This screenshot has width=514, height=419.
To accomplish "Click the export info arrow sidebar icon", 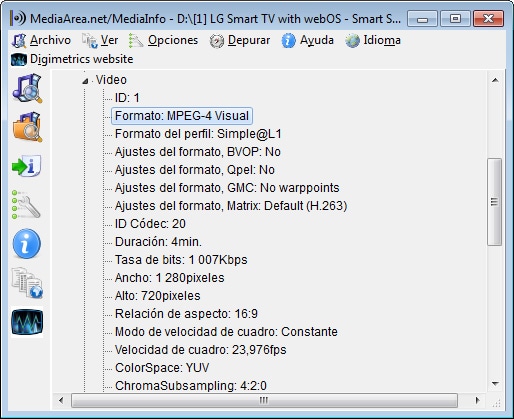I will coord(27,166).
